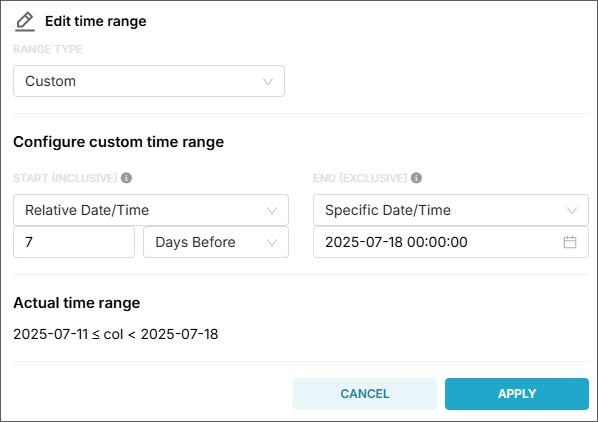Viewport: 598px width, 422px height.
Task: Open the Relative Date/Time start dropdown
Action: coord(151,210)
